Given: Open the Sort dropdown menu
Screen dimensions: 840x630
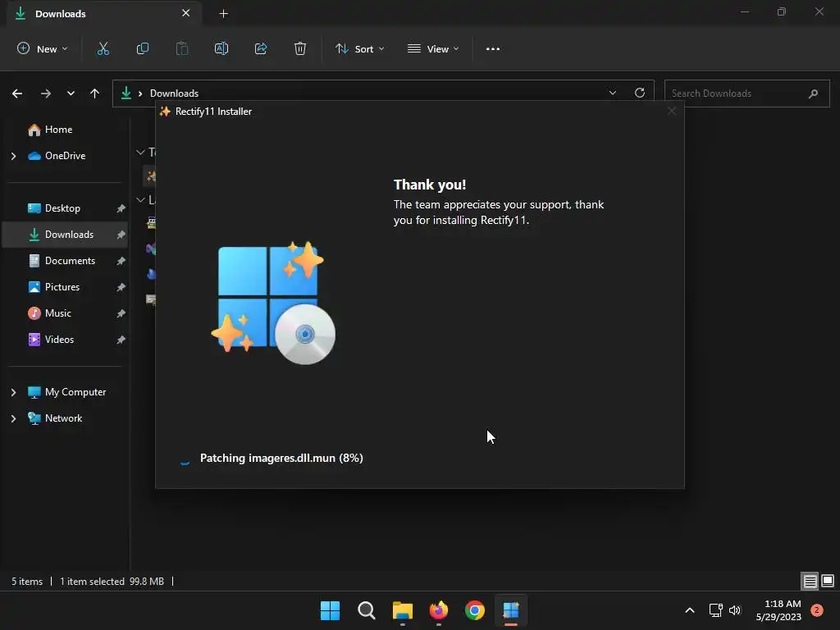Looking at the screenshot, I should 360,48.
